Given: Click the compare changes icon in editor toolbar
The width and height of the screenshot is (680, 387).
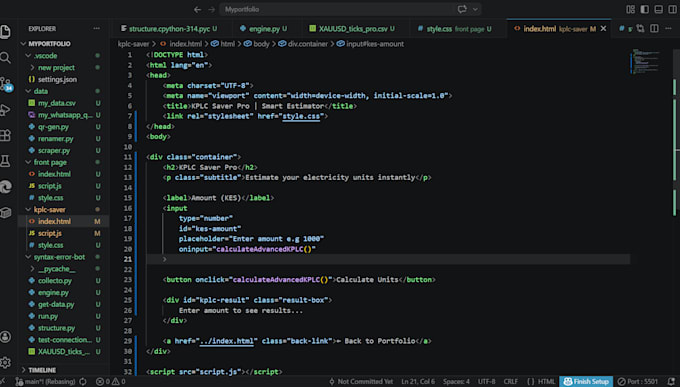Looking at the screenshot, I should pyautogui.click(x=641, y=29).
